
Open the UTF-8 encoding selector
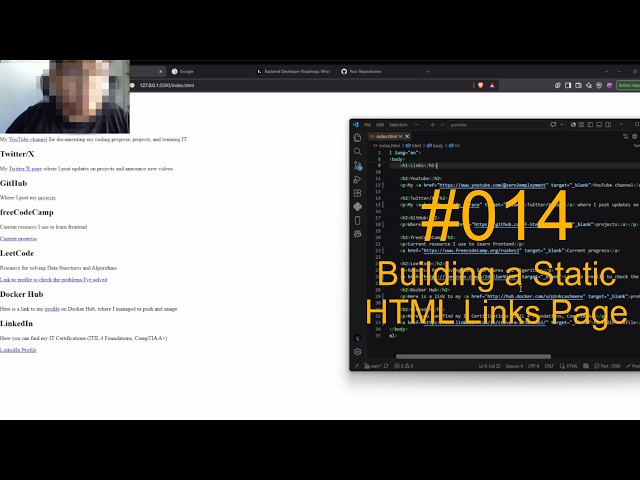[x=533, y=366]
